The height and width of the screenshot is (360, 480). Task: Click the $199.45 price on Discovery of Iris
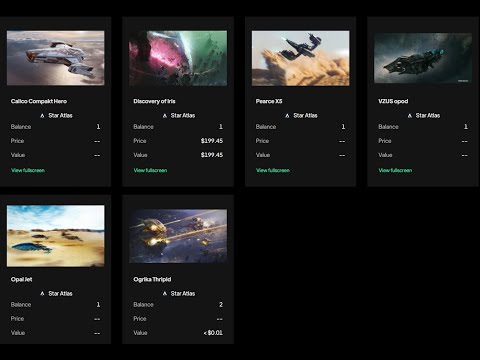(212, 141)
